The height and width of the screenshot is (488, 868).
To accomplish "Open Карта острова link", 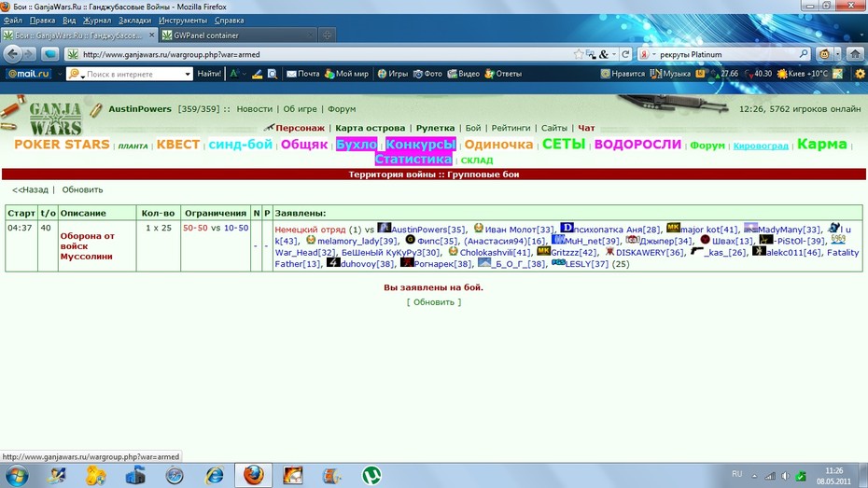I will [x=371, y=128].
